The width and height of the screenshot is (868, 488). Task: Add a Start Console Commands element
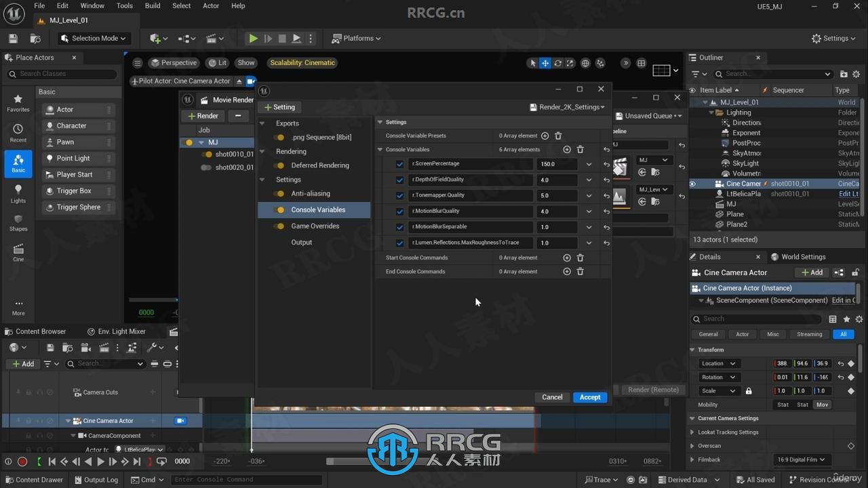(567, 258)
